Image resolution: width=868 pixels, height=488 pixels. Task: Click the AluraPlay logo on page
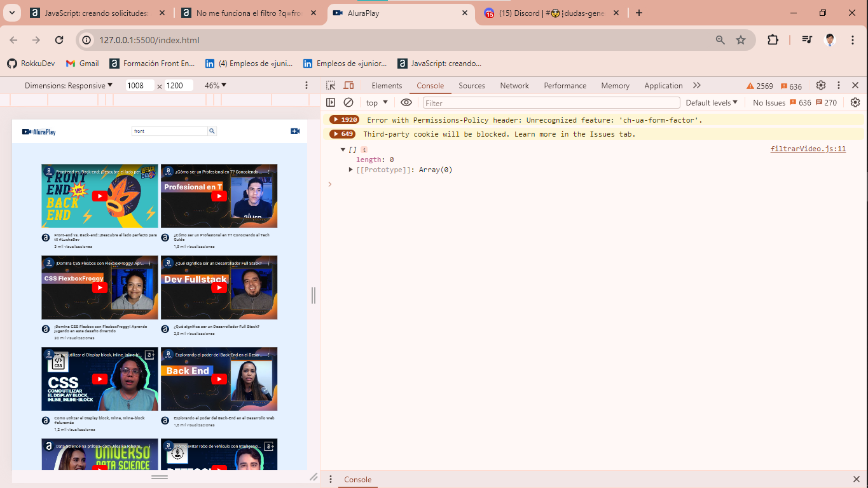(x=39, y=132)
